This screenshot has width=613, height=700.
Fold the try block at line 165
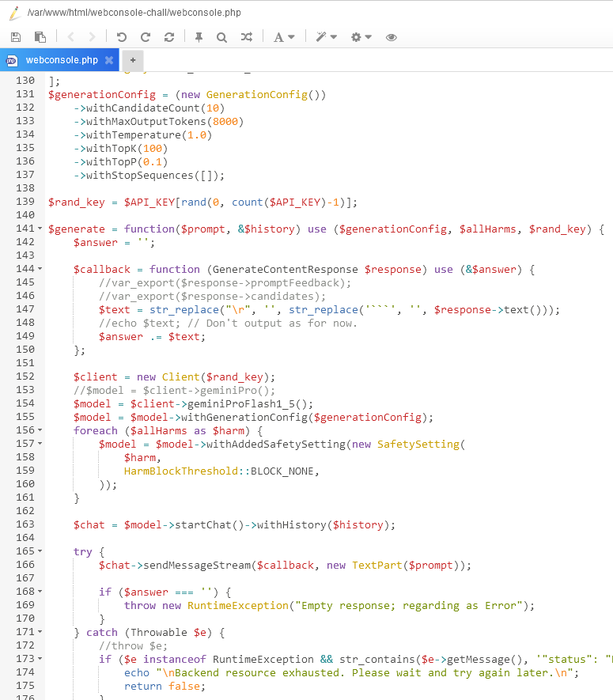point(40,551)
